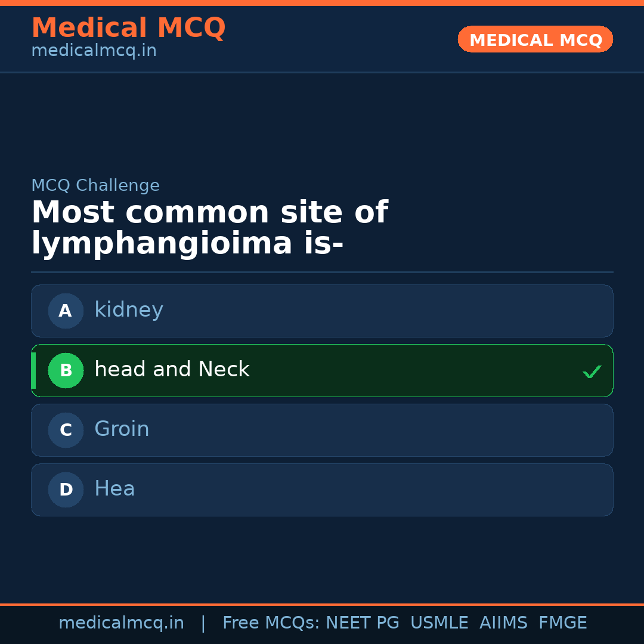Visit the medicalmcq.in link under the header title
644x644 pixels.
click(x=94, y=51)
